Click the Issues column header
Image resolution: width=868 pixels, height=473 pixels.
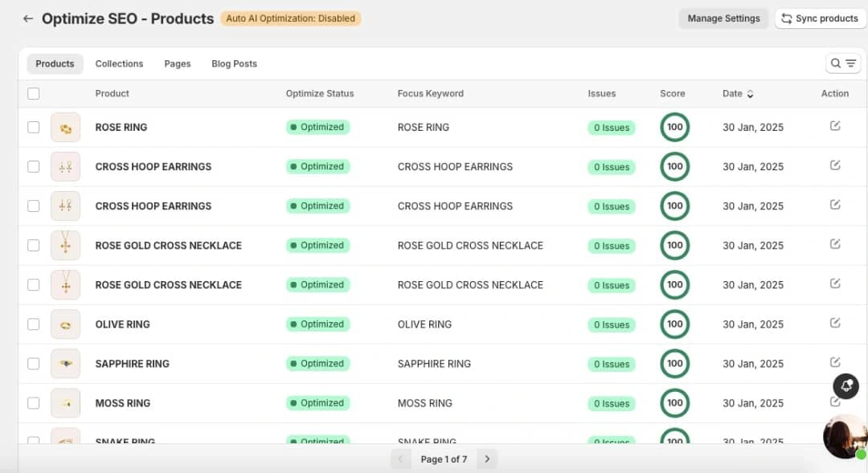coord(601,93)
